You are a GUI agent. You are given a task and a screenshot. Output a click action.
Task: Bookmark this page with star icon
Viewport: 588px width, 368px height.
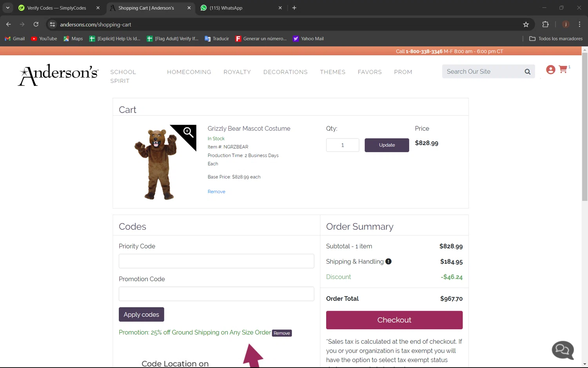(x=526, y=24)
